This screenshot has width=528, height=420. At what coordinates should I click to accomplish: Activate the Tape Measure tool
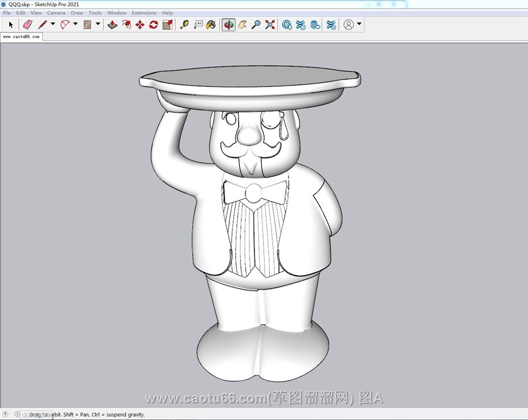coord(184,25)
